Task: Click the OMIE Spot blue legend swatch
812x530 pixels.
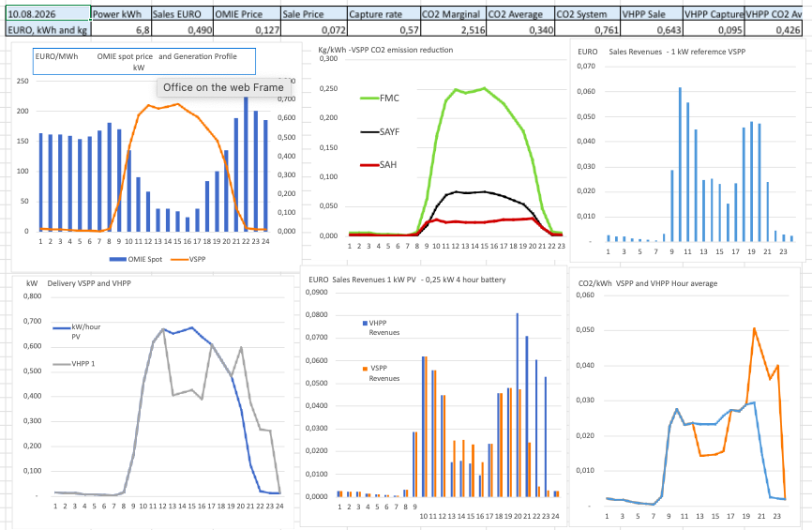Action: 118,259
